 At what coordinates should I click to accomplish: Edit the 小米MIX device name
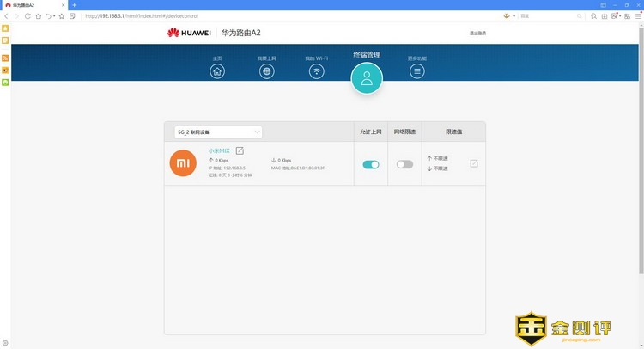point(240,151)
